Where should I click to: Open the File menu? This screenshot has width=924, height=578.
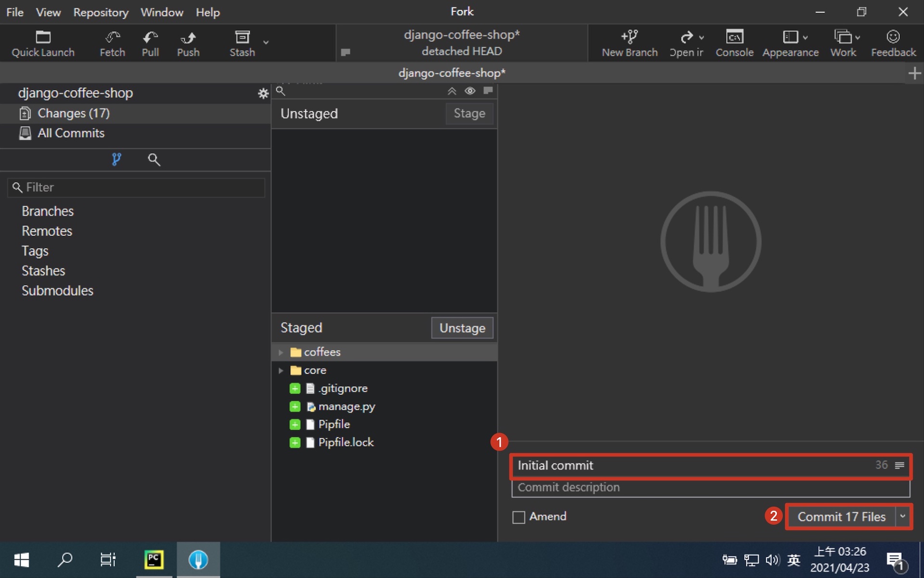click(x=15, y=12)
